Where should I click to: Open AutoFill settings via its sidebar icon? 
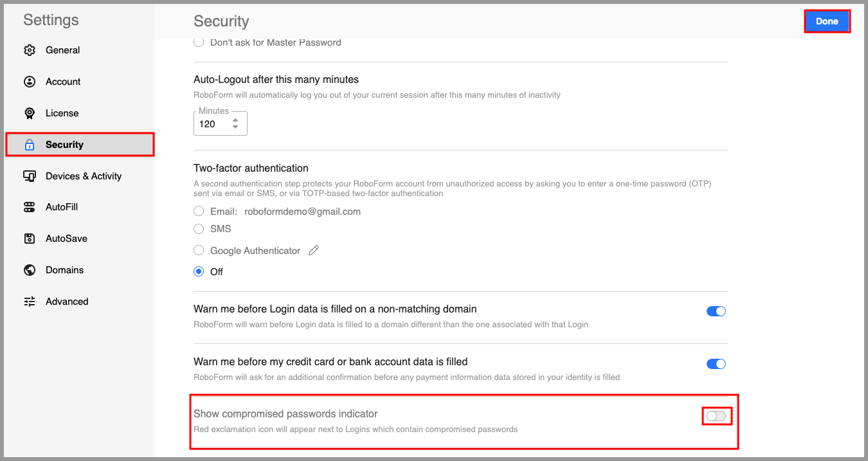pos(30,207)
